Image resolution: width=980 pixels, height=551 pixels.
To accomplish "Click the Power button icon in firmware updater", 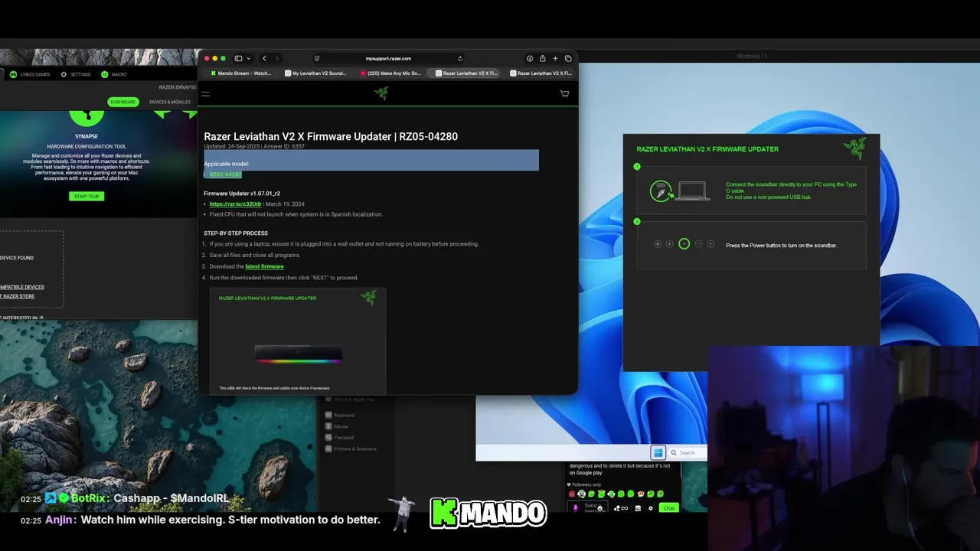I will point(684,244).
